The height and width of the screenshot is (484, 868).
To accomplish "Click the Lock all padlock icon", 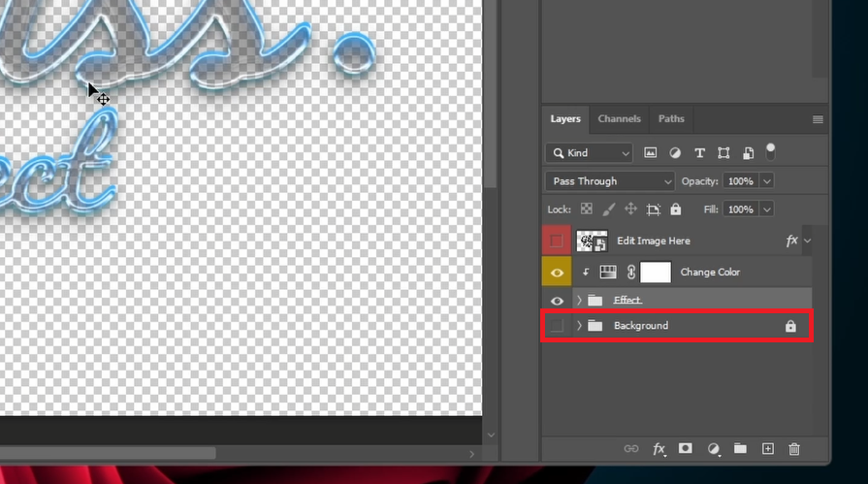I will click(676, 210).
